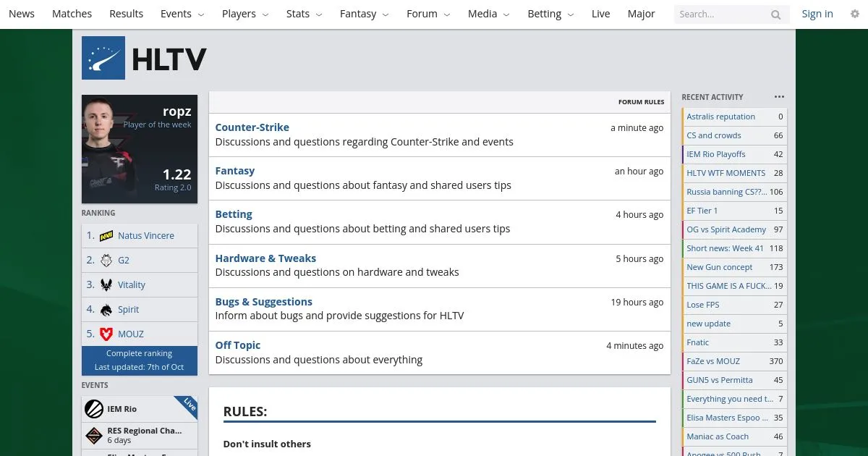Open the Off Topic forum
Screen dimensions: 868x456
pyautogui.click(x=238, y=345)
